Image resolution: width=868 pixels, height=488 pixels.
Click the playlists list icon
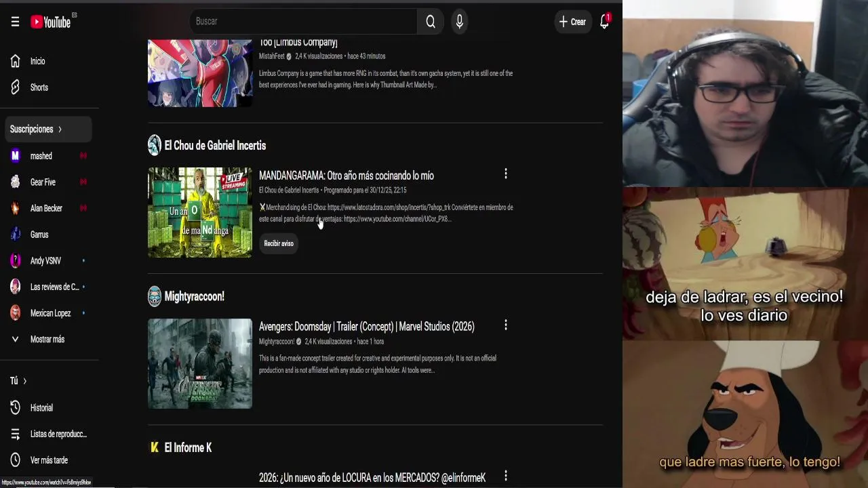[15, 434]
